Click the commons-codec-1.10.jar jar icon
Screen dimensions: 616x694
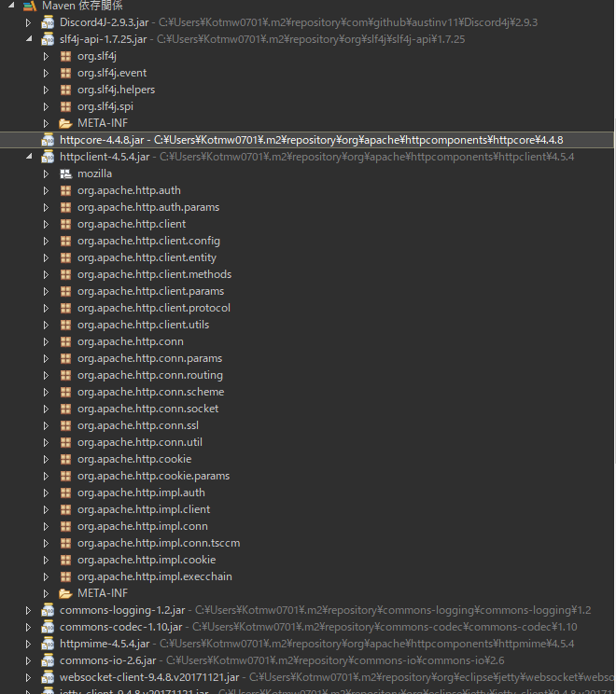click(x=48, y=627)
